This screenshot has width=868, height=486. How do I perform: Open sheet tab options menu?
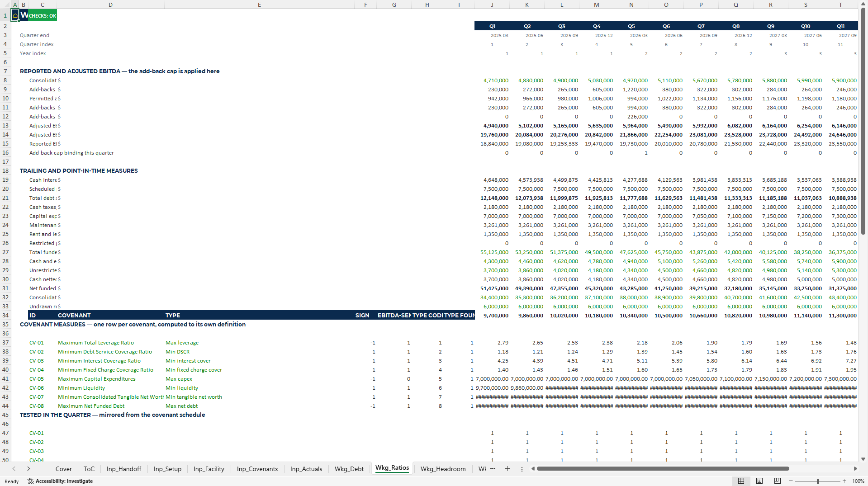[522, 469]
